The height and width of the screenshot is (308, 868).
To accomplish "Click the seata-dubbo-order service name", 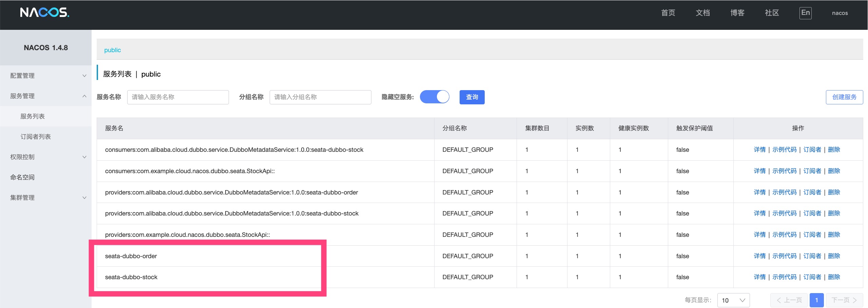I will tap(131, 256).
